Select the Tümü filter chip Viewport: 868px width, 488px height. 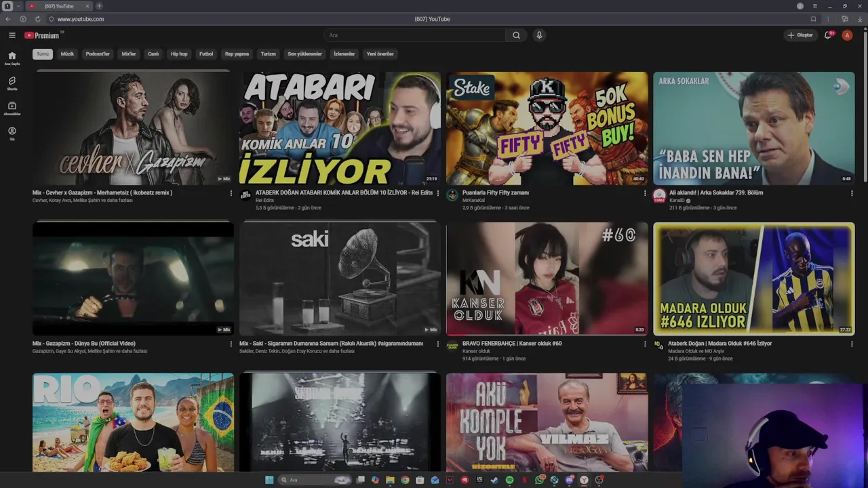[x=43, y=54]
